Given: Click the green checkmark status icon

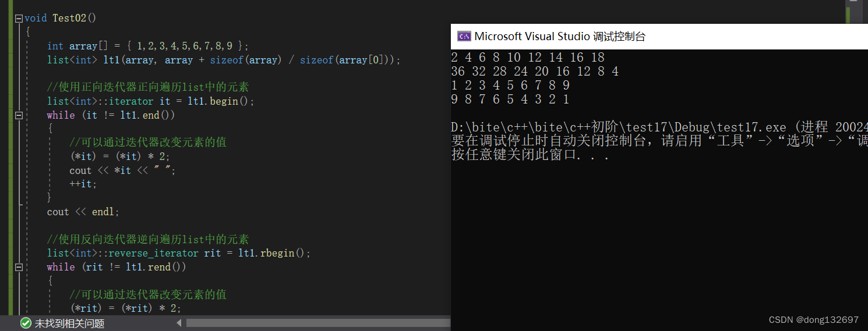Looking at the screenshot, I should [x=26, y=323].
